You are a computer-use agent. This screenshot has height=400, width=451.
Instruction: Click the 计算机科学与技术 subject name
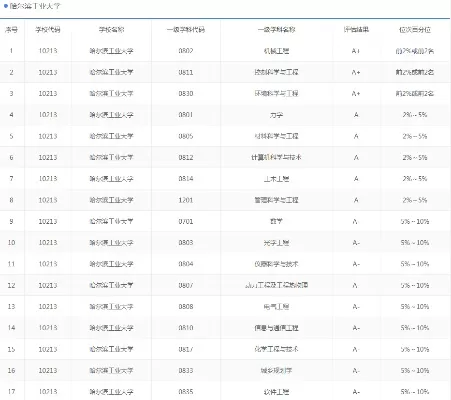(276, 158)
